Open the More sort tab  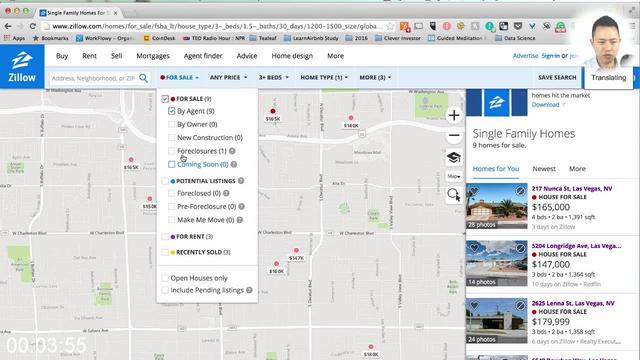[577, 169]
